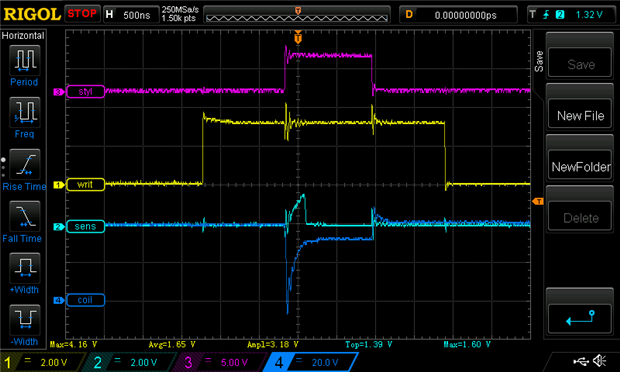Click the channel 1 'writ' label
The height and width of the screenshot is (372, 620).
click(x=85, y=185)
